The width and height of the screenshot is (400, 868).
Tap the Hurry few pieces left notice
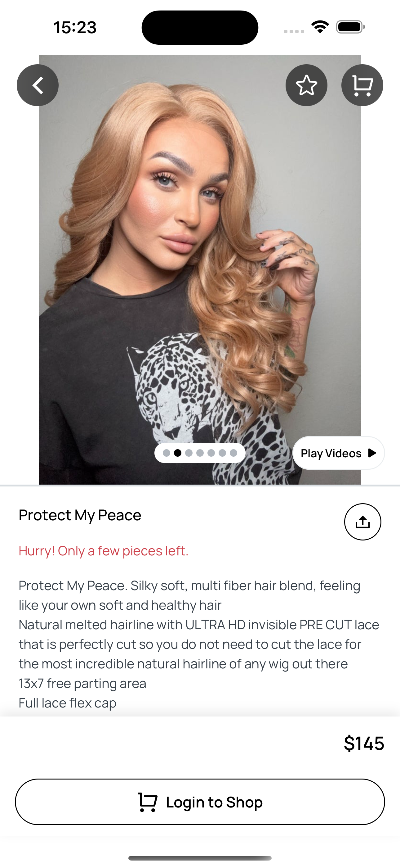103,551
